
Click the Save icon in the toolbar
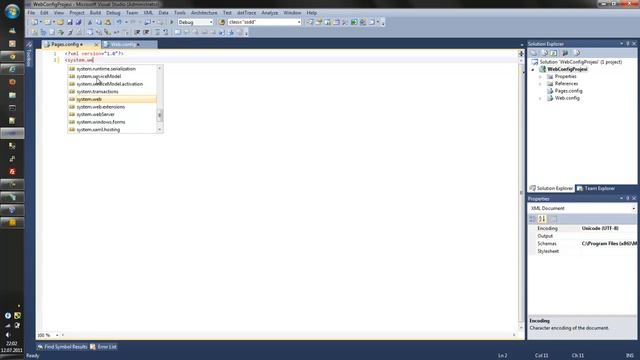[x=70, y=22]
